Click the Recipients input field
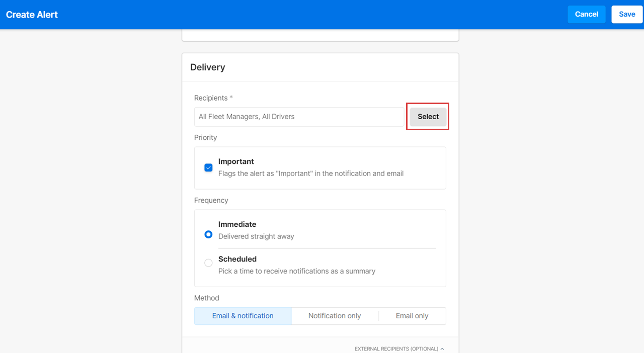 pyautogui.click(x=299, y=117)
